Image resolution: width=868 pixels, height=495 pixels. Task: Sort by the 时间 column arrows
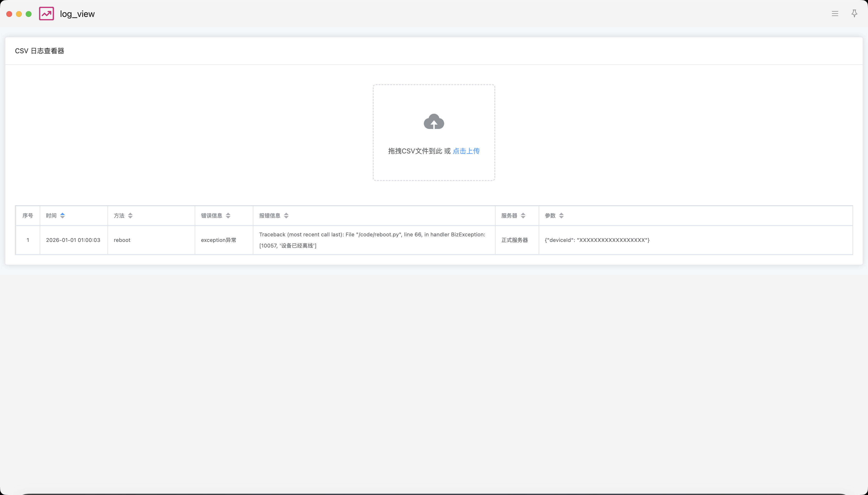pyautogui.click(x=62, y=216)
